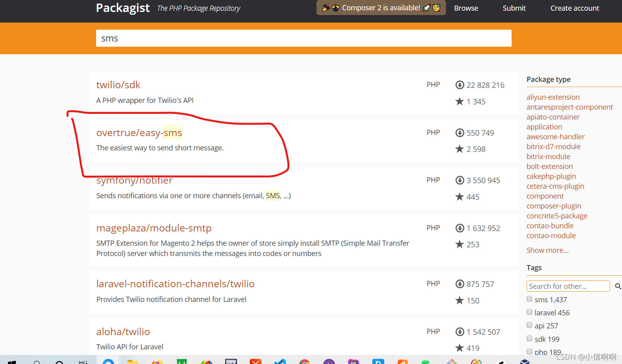The height and width of the screenshot is (364, 622).
Task: Open the twilio/sdk package
Action: (x=118, y=85)
